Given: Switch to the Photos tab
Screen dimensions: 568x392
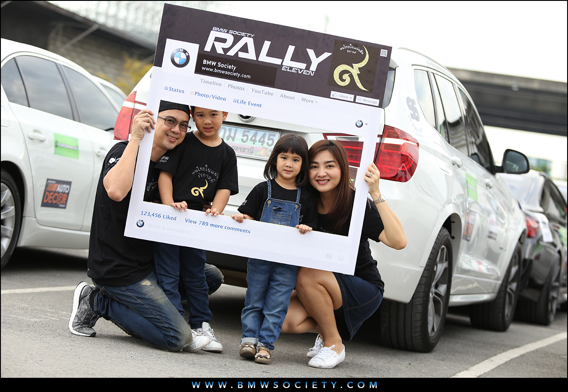Looking at the screenshot, I should click(x=236, y=87).
